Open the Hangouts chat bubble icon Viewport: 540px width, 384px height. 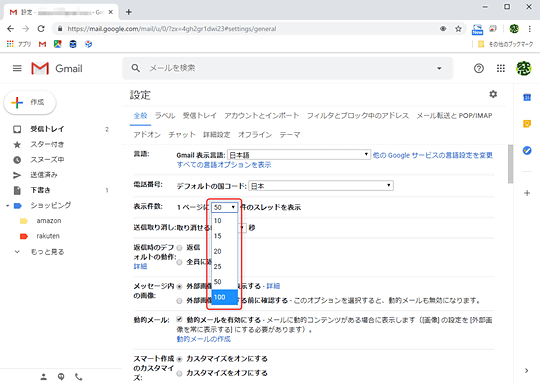coord(61,377)
